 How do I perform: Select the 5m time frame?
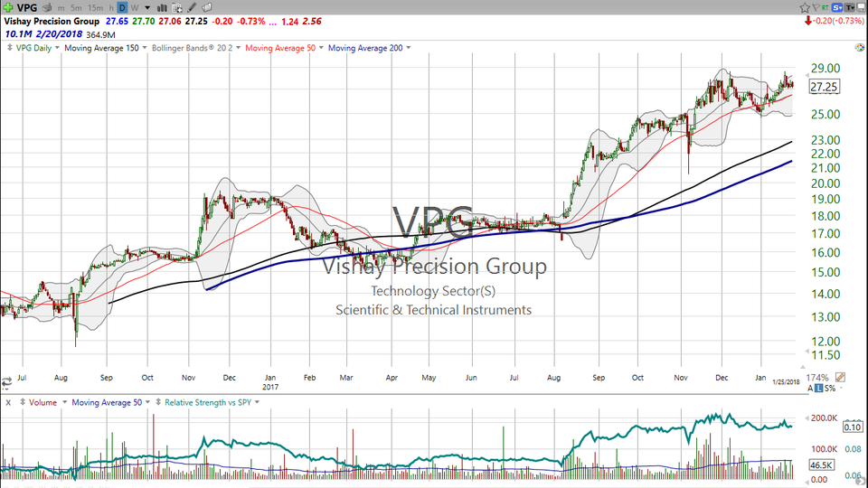coord(76,8)
